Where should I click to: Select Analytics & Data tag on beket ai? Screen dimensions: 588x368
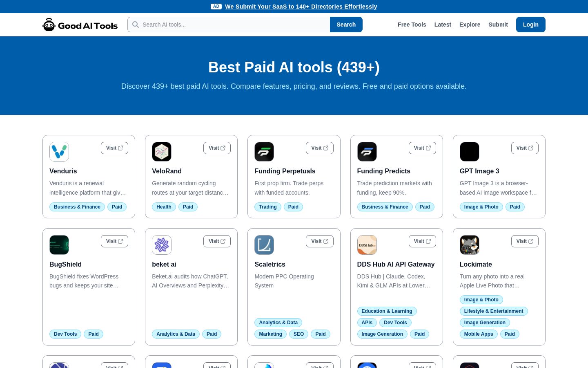click(176, 334)
